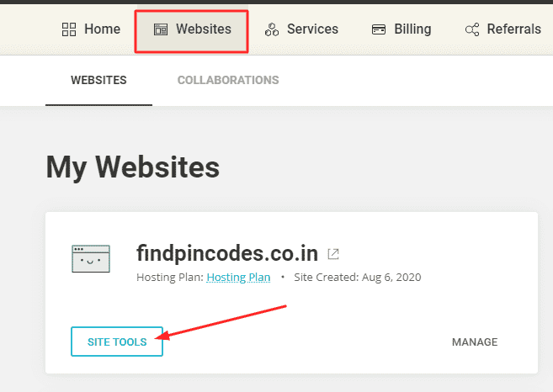Select the WEBSITES tab

[x=98, y=81]
